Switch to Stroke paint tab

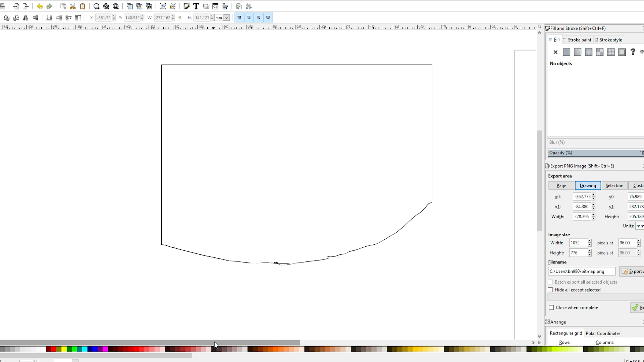[578, 40]
